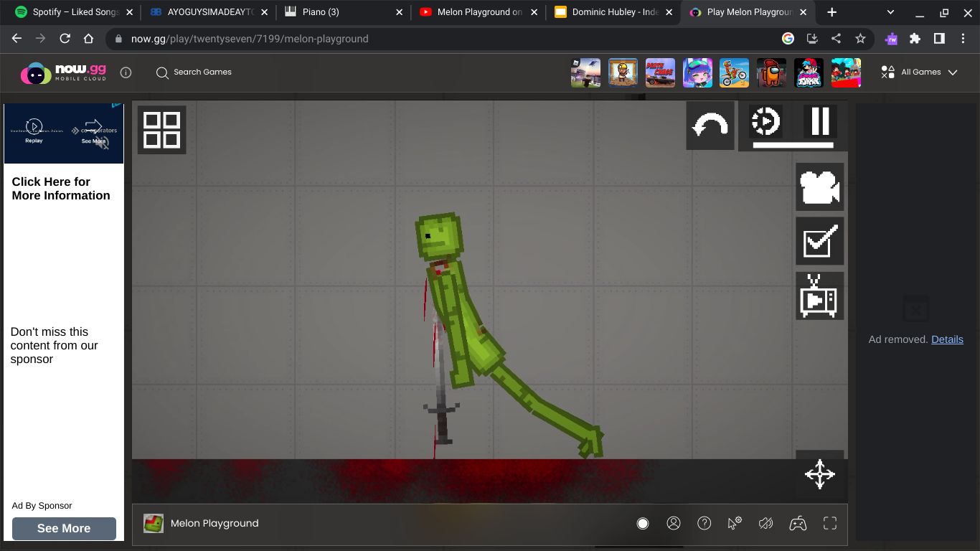Click See More button in sponsor ad
This screenshot has height=551, width=980.
(64, 528)
